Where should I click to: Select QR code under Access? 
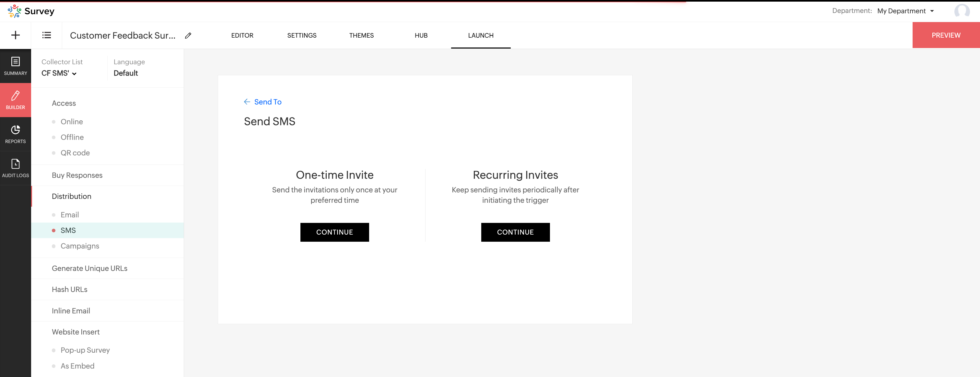75,153
